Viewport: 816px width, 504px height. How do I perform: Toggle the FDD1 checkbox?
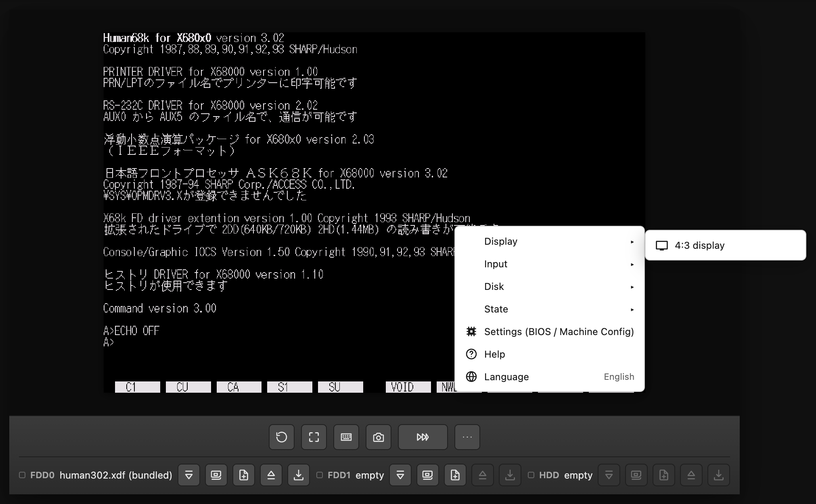[320, 475]
